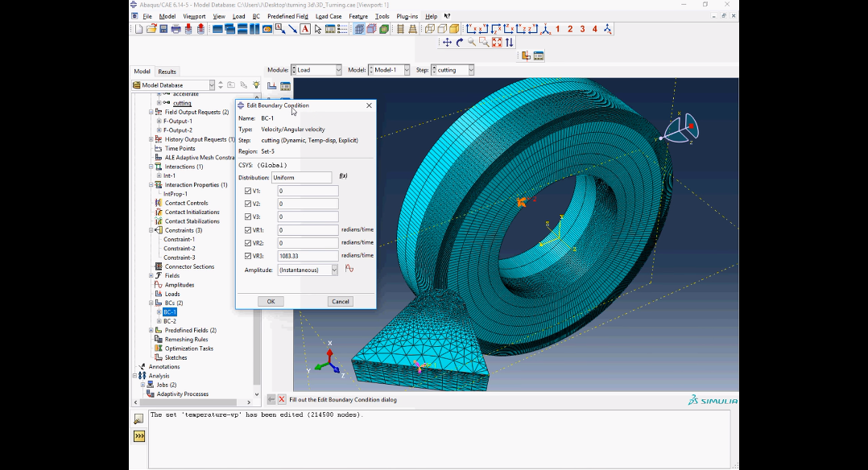Select the Rotate View tool

[x=460, y=42]
